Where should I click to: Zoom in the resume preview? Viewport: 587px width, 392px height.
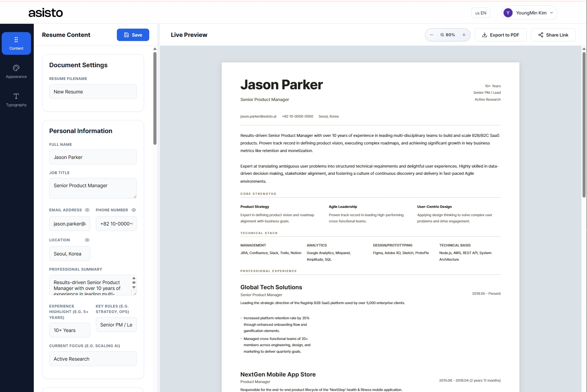(x=464, y=34)
